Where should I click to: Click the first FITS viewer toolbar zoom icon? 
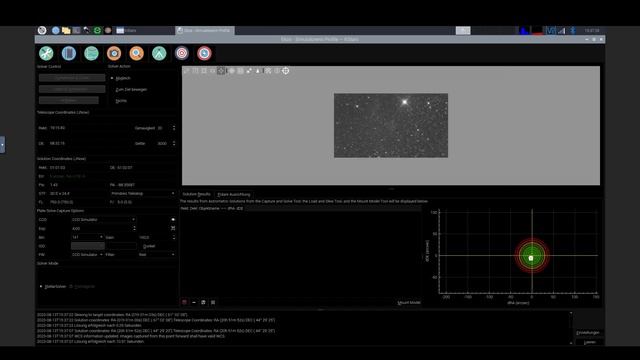[187, 71]
